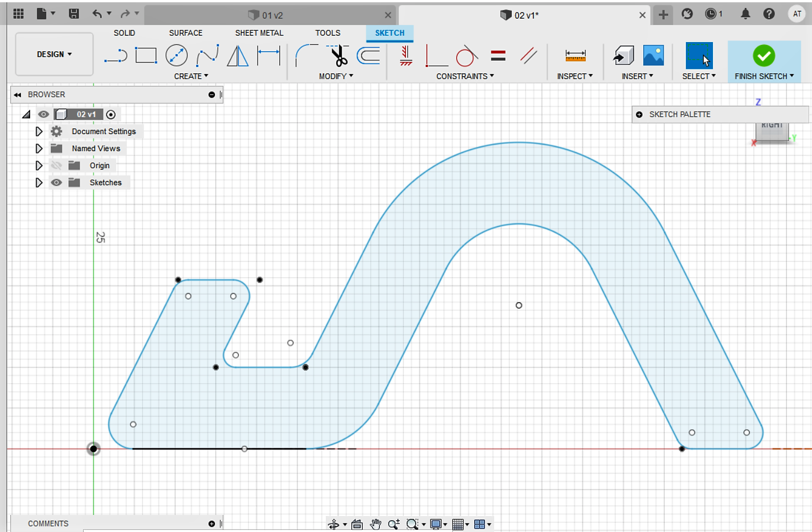Expand the SKETCH PALETTE panel
This screenshot has width=812, height=532.
[639, 115]
